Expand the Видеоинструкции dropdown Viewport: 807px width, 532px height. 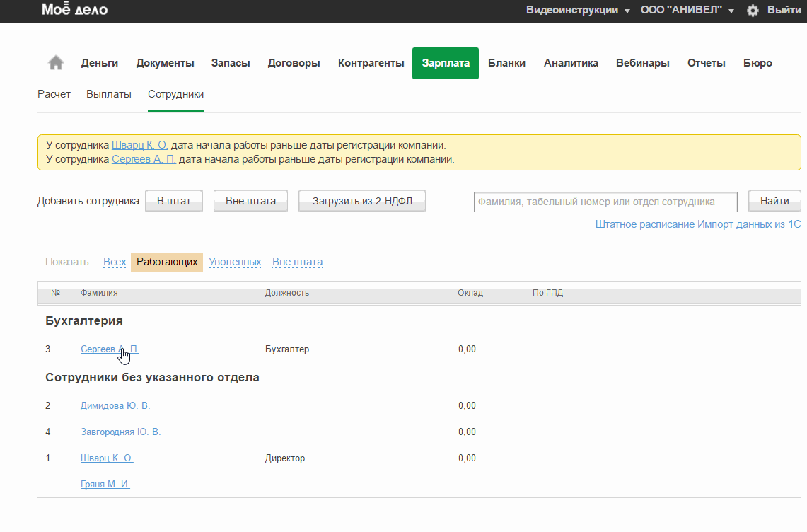[x=578, y=11]
